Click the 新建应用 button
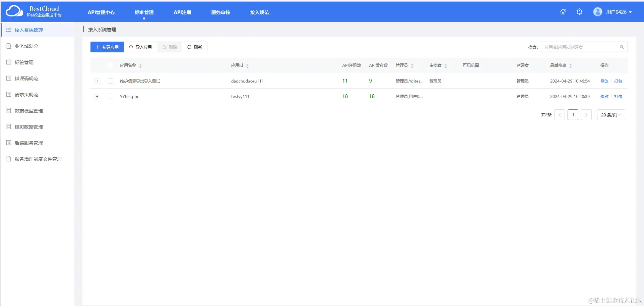The width and height of the screenshot is (644, 306). coord(107,47)
